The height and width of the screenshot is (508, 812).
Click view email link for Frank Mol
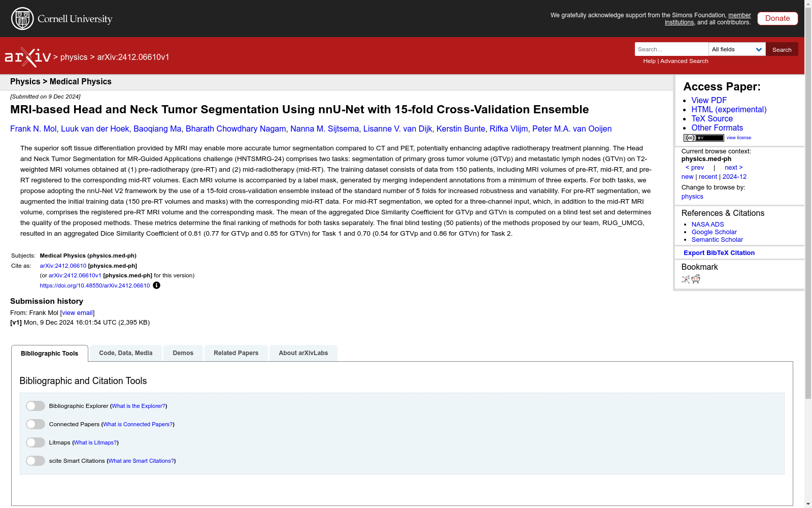tap(77, 313)
